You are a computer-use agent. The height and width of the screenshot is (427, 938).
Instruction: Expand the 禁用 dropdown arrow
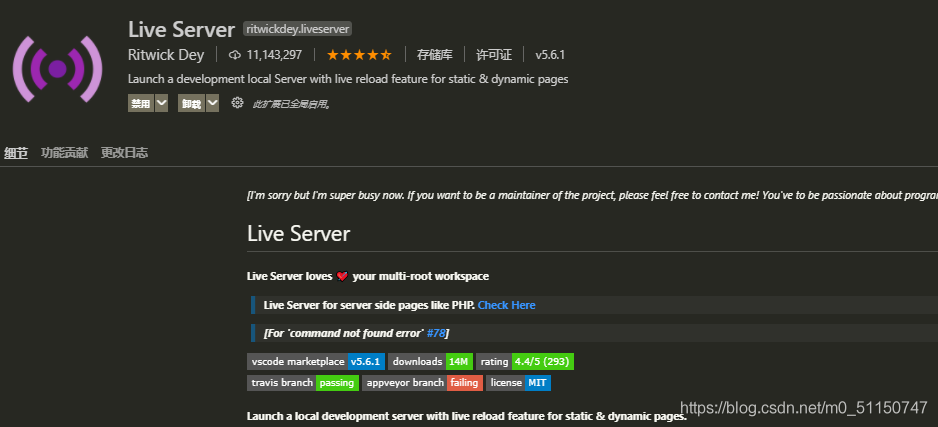click(x=162, y=103)
